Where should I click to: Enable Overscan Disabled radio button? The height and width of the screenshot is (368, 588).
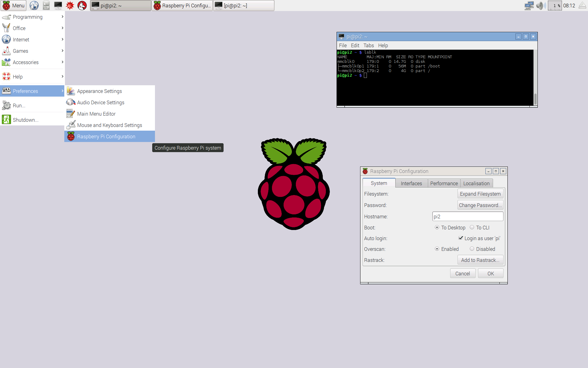coord(472,249)
